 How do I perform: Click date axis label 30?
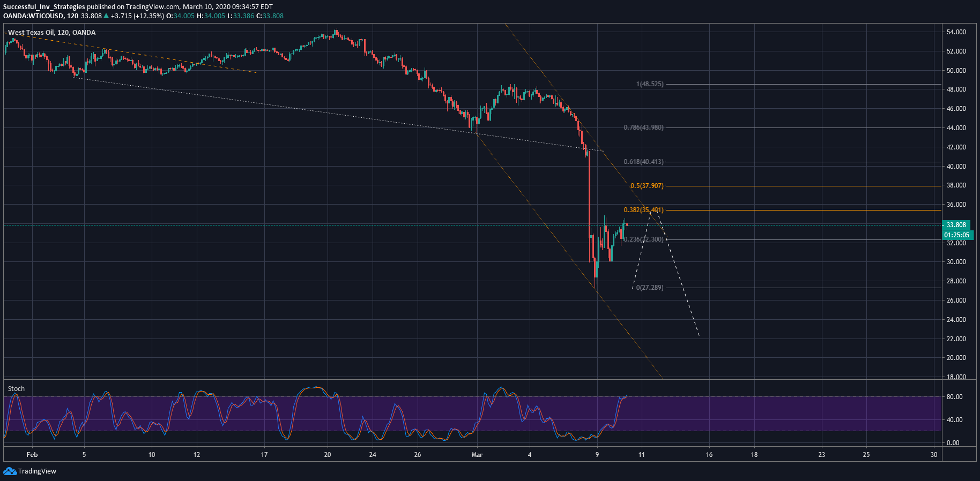[934, 455]
